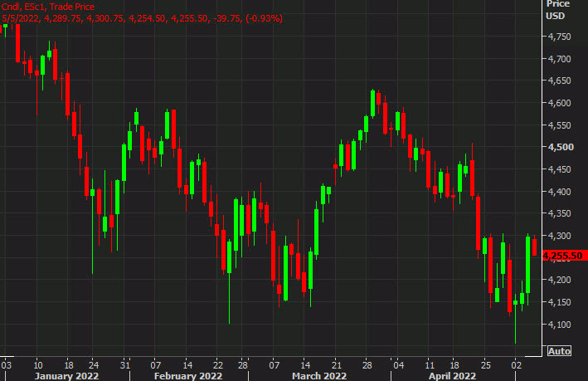Click the Price USD axis header
The image size is (588, 381).
[556, 9]
